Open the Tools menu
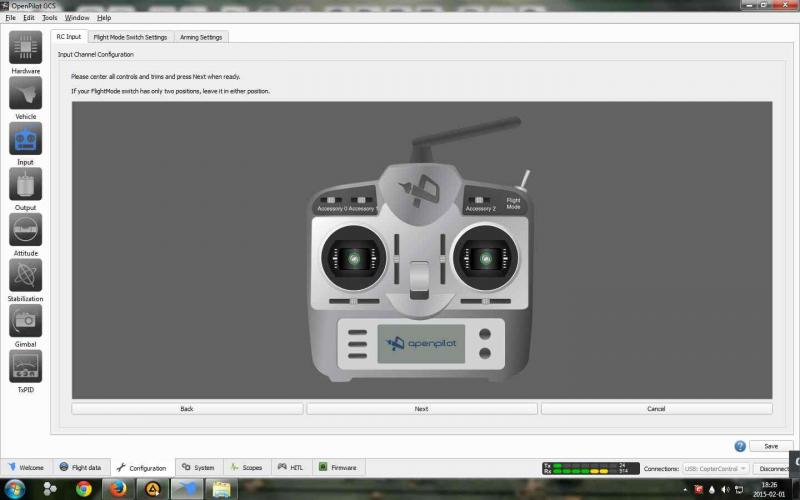Viewport: 800px width, 500px height. tap(49, 18)
